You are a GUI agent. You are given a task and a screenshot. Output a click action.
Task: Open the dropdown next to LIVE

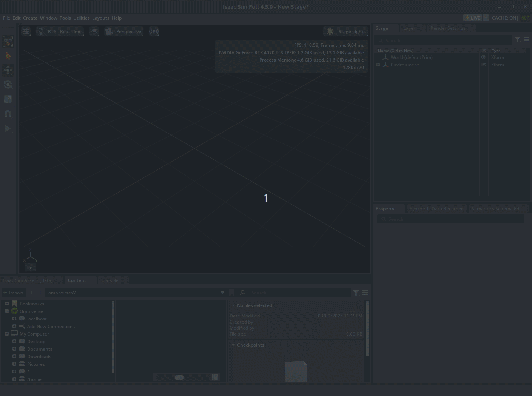486,18
